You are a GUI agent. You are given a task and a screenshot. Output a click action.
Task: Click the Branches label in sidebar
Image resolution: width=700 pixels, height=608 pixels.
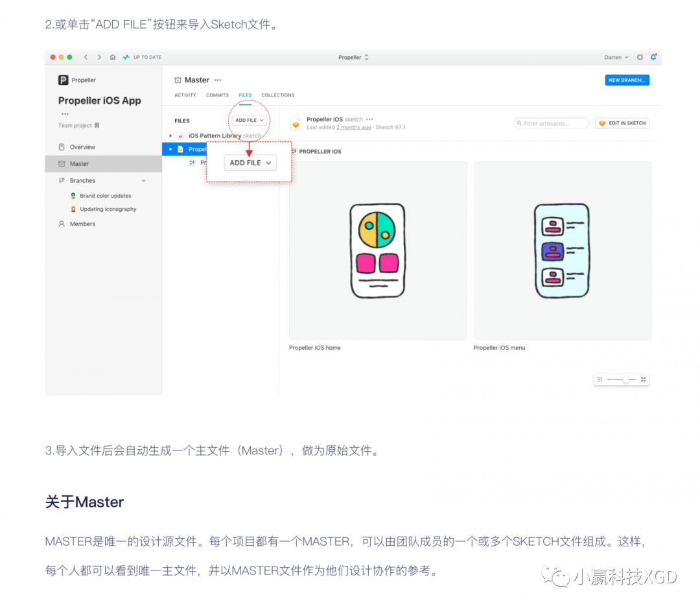coord(82,181)
